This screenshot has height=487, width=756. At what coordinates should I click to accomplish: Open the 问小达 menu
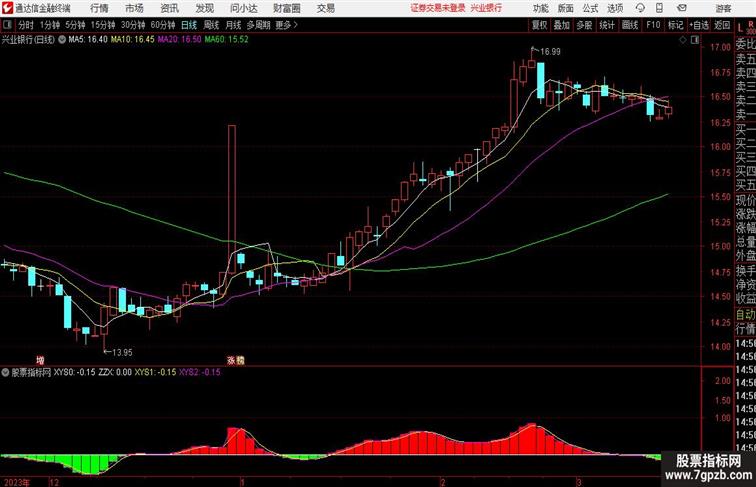click(x=243, y=8)
